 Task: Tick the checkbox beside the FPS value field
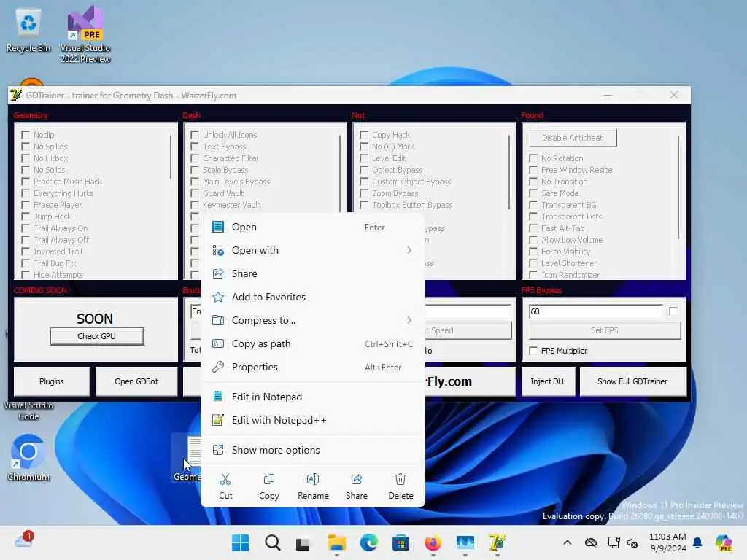point(673,311)
